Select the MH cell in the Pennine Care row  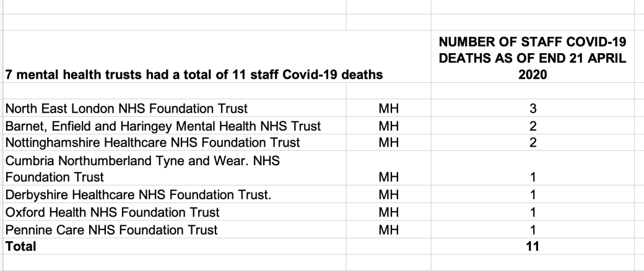pyautogui.click(x=388, y=230)
